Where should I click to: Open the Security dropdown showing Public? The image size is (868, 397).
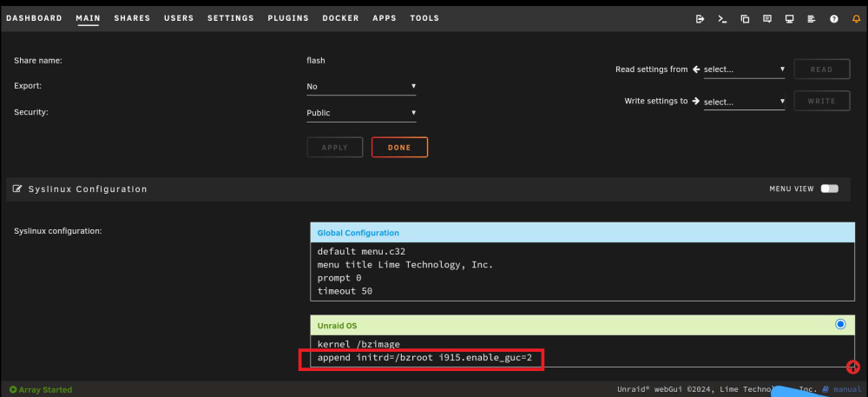pos(361,113)
